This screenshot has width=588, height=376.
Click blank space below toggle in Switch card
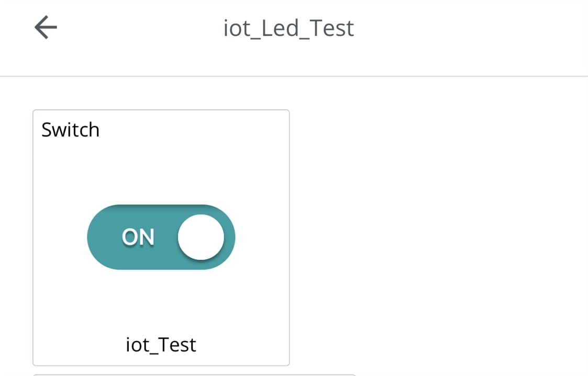click(161, 300)
